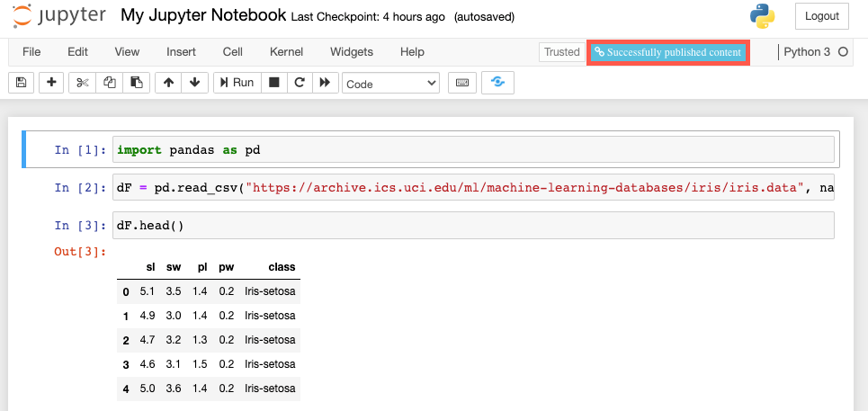Viewport: 868px width, 411px height.
Task: Copy selected cells icon
Action: click(x=109, y=83)
